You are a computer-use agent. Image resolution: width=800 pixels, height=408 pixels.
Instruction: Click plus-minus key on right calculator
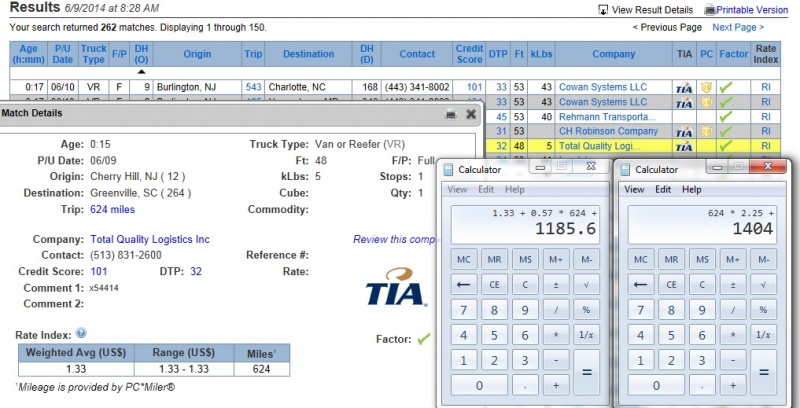pyautogui.click(x=733, y=284)
